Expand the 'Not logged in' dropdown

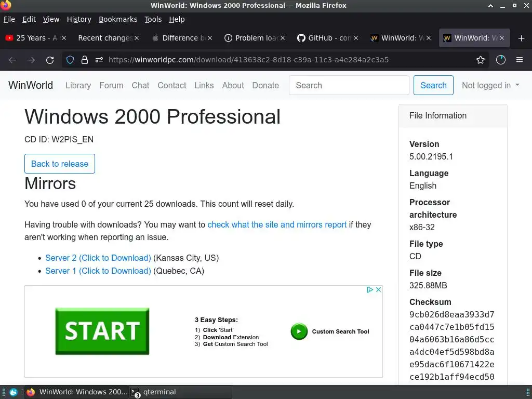point(490,86)
